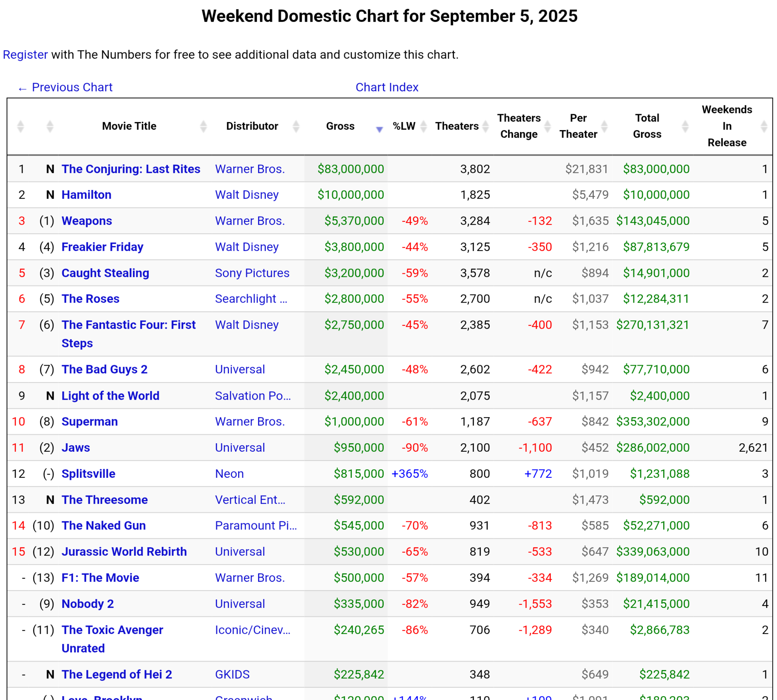This screenshot has width=777, height=700.
Task: View the Neon distributor page
Action: pyautogui.click(x=229, y=474)
